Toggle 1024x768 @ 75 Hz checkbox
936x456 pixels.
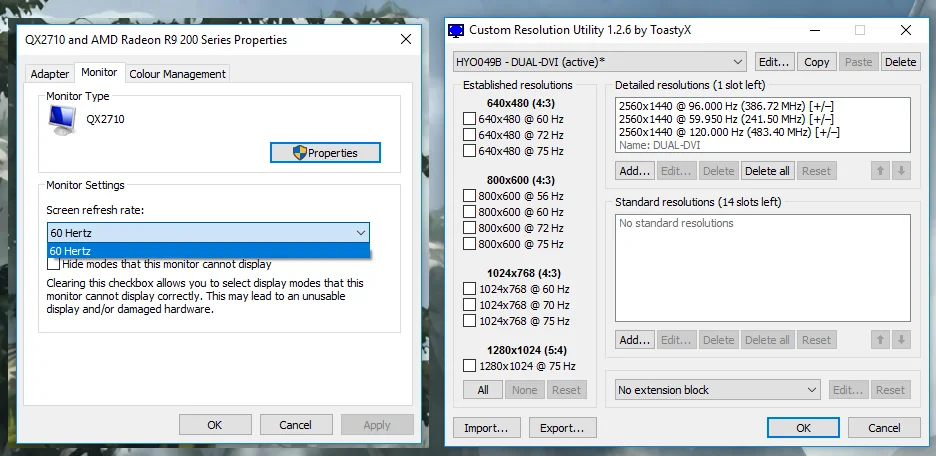(x=469, y=321)
